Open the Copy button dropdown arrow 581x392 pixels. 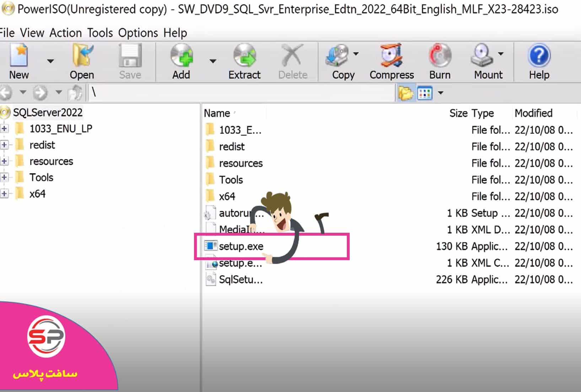point(356,54)
